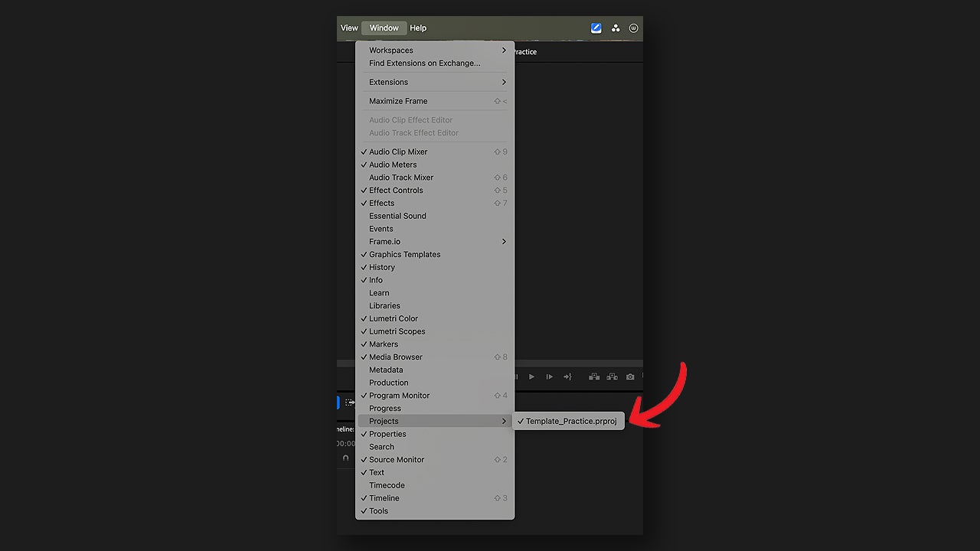Image resolution: width=980 pixels, height=551 pixels.
Task: Uncheck the Effects panel
Action: 435,203
